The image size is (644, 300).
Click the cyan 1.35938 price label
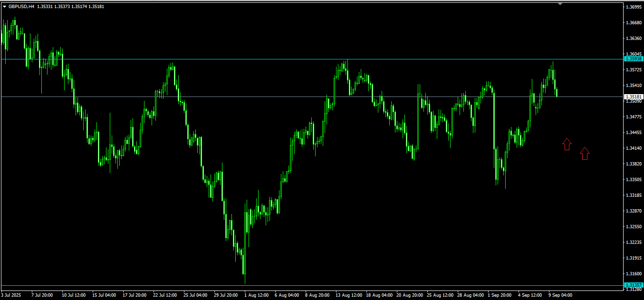point(634,59)
